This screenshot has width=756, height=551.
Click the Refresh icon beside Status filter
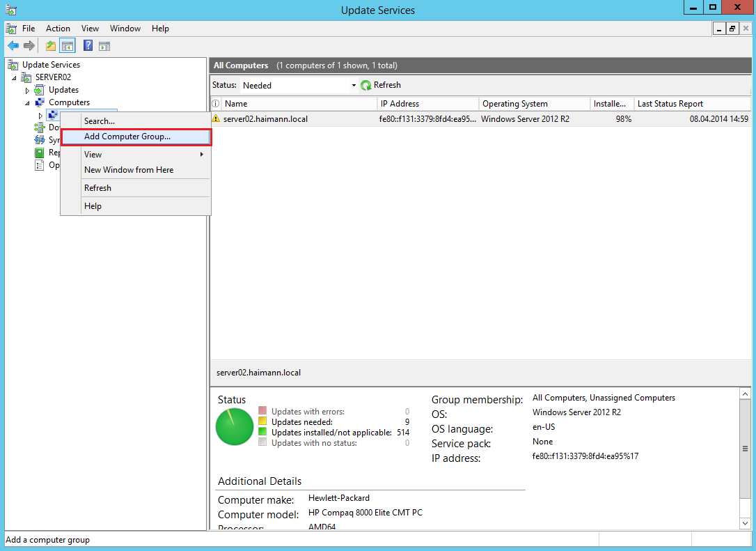(367, 85)
